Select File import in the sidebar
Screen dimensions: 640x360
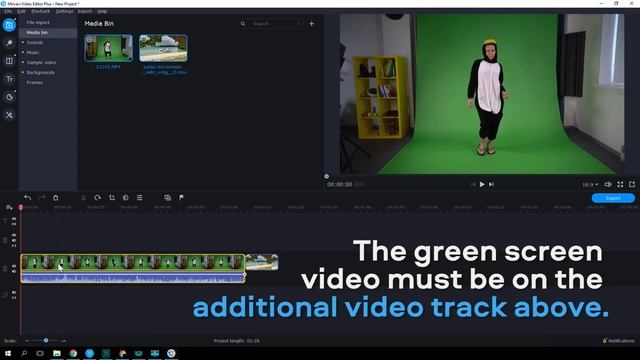coord(38,22)
